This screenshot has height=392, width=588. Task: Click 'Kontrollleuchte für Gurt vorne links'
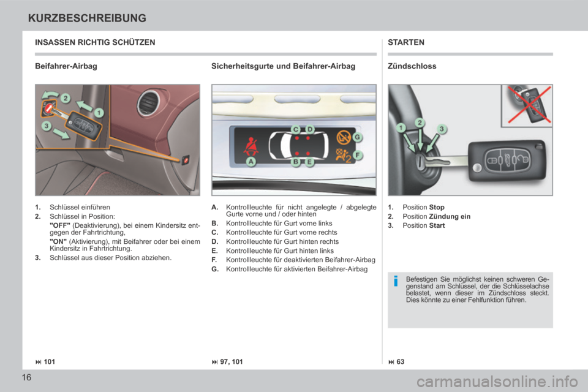[279, 223]
